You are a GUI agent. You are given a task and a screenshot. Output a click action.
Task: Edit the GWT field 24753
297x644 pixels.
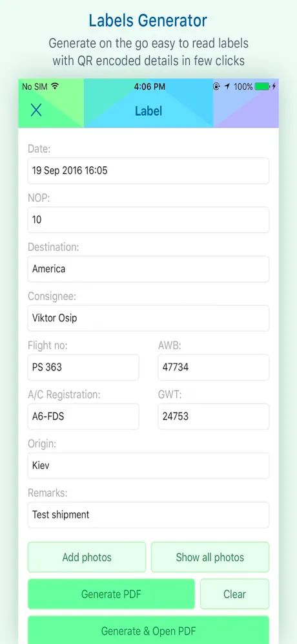coord(213,416)
